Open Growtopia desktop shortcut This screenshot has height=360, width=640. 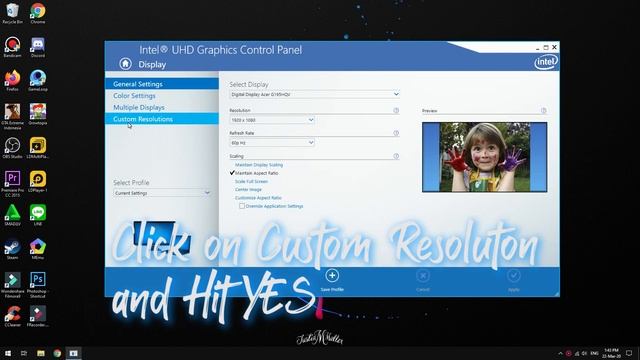click(38, 114)
